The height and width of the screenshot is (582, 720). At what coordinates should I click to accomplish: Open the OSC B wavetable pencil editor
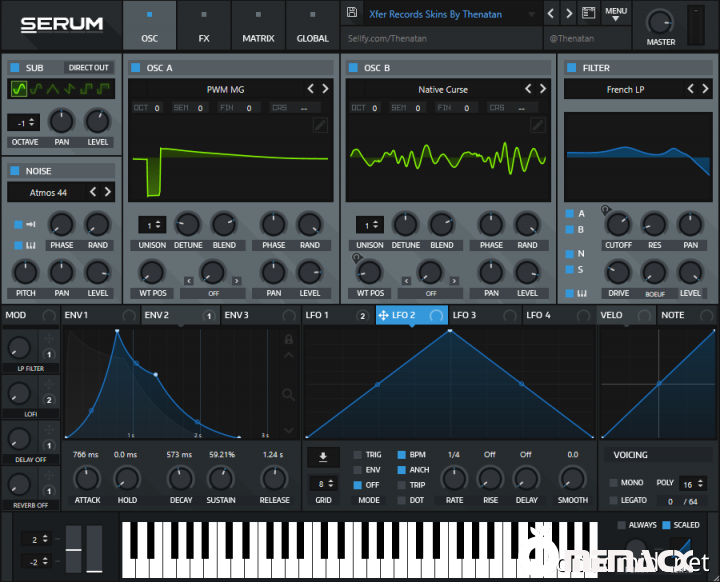click(537, 125)
